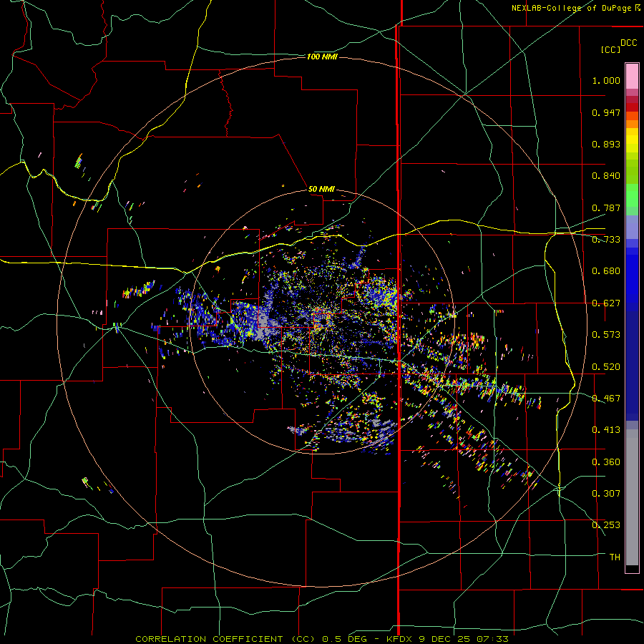This screenshot has width=644, height=644.
Task: Select the 0.840 legend value
Action: [x=606, y=176]
